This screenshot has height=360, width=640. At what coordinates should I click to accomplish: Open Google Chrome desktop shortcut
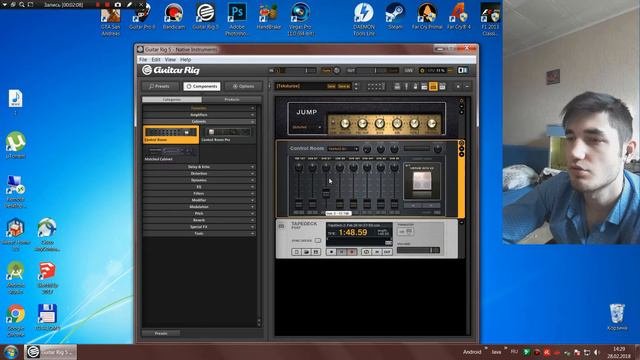[16, 320]
